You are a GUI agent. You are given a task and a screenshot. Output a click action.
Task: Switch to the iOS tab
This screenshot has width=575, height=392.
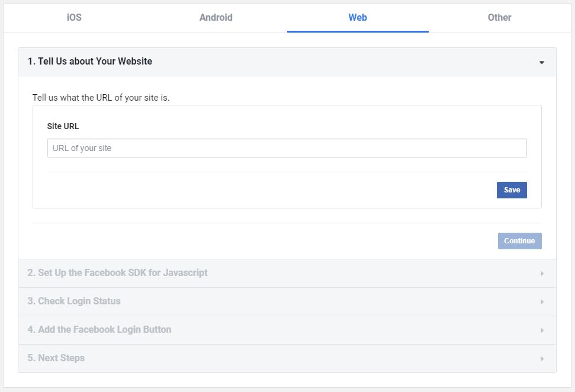[74, 18]
